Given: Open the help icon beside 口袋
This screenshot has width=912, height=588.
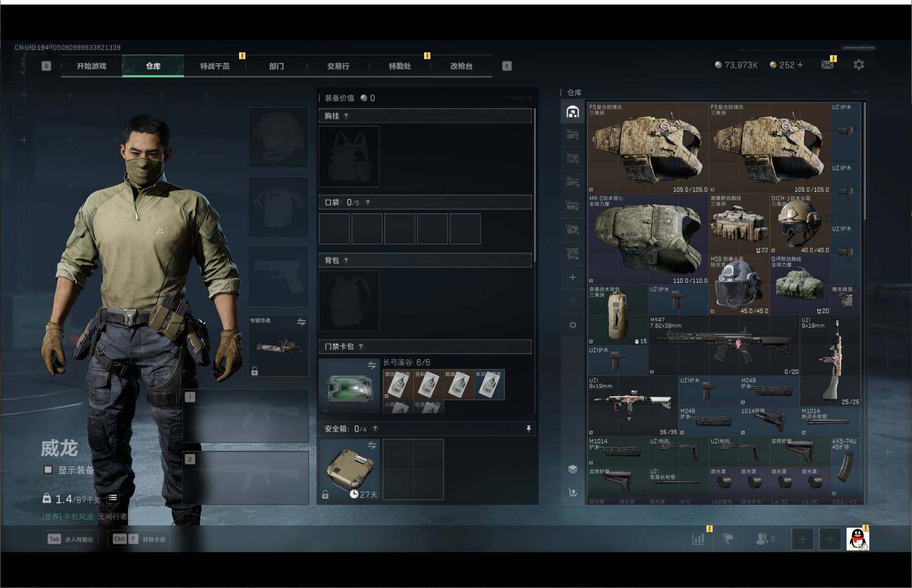Looking at the screenshot, I should point(368,203).
